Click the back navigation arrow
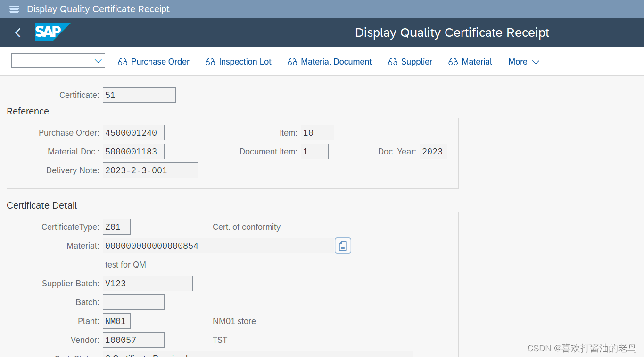Viewport: 644px width, 357px height. 17,32
